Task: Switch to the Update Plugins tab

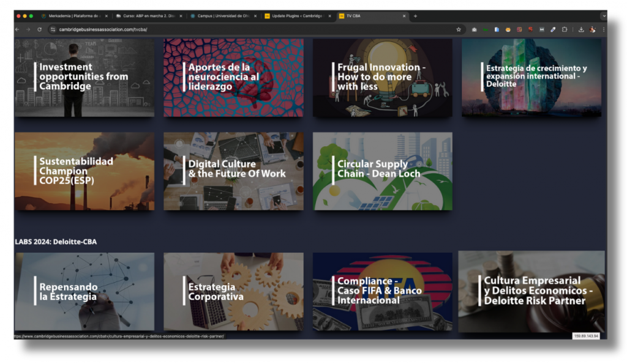Action: click(298, 16)
